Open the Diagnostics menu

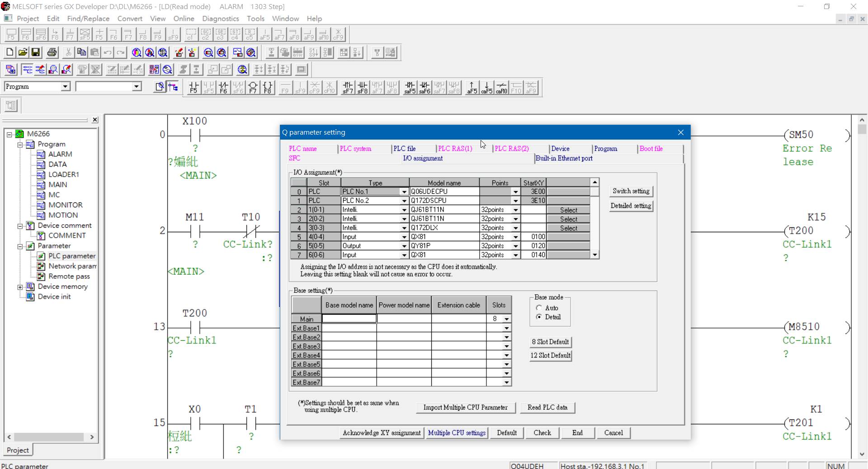[220, 19]
